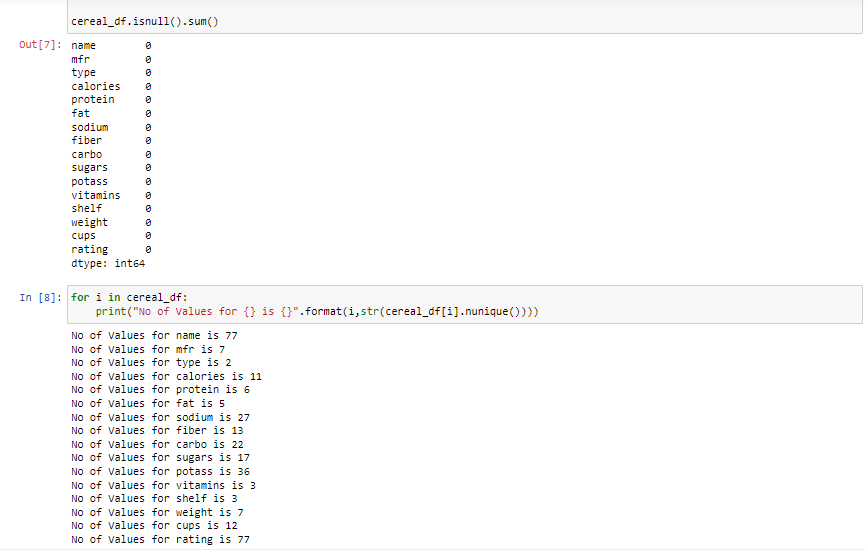Click the 'name' row in null count output
The width and height of the screenshot is (865, 550).
click(84, 46)
